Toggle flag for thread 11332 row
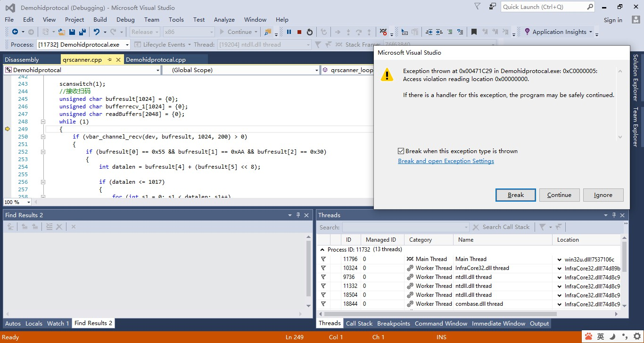644x343 pixels. pyautogui.click(x=323, y=286)
